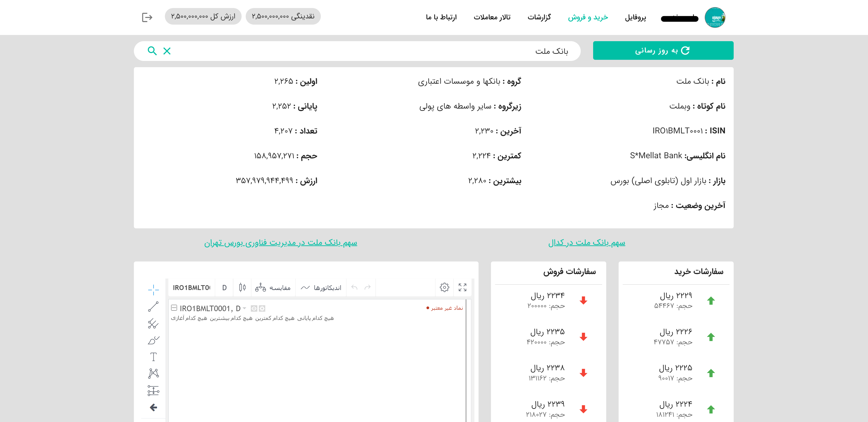The height and width of the screenshot is (422, 868).
Task: Select the pitchfork drawing tool
Action: click(x=153, y=324)
